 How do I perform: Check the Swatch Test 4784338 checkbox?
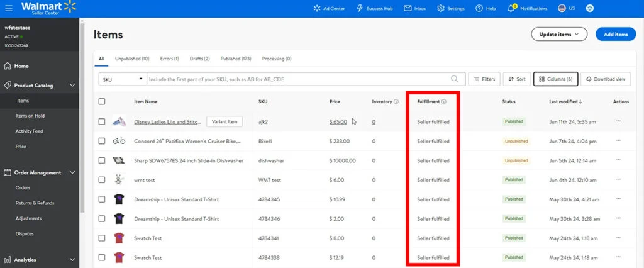(x=102, y=257)
